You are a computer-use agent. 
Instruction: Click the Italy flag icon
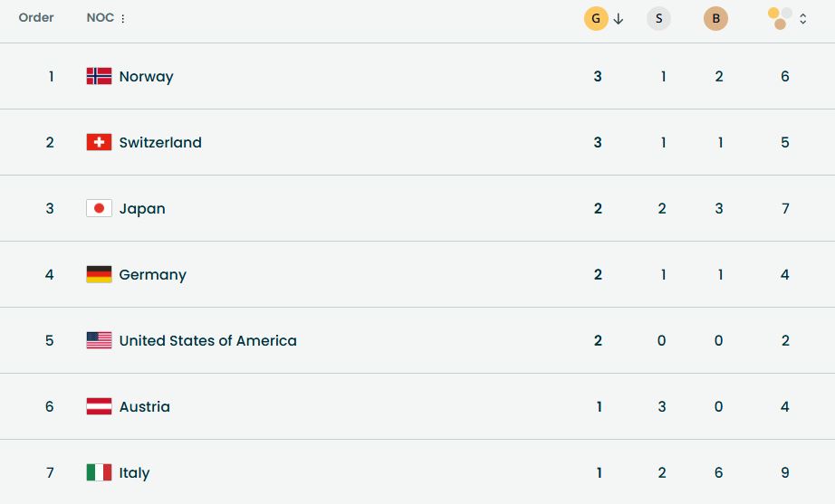[99, 472]
